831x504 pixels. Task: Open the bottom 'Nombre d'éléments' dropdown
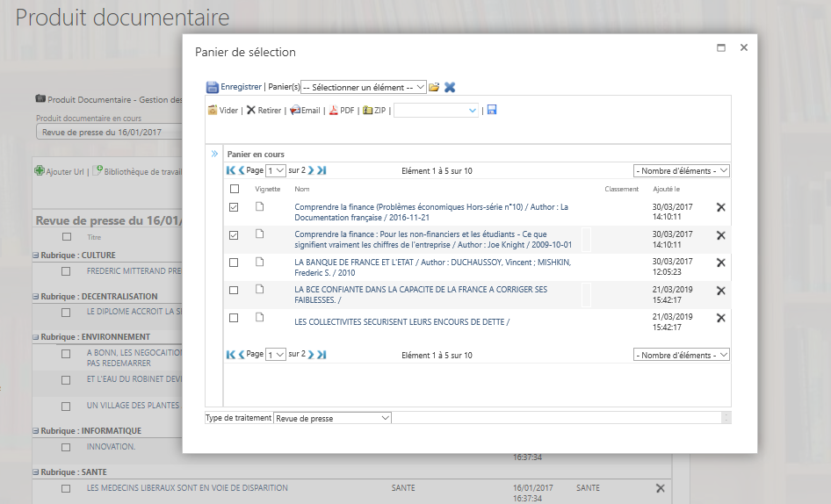pos(682,355)
